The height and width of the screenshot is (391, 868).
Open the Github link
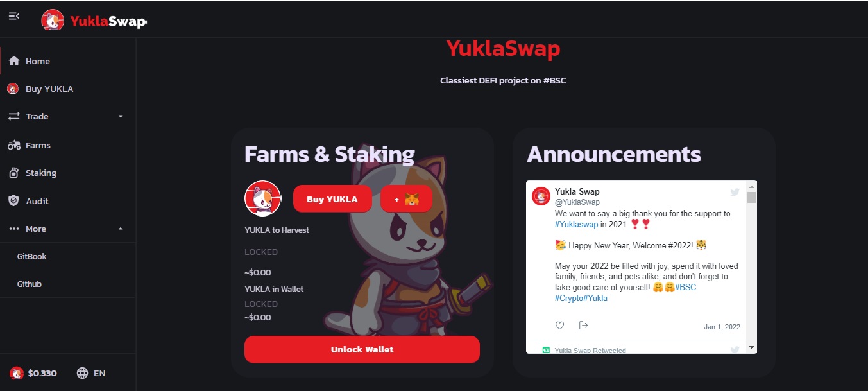pos(30,284)
